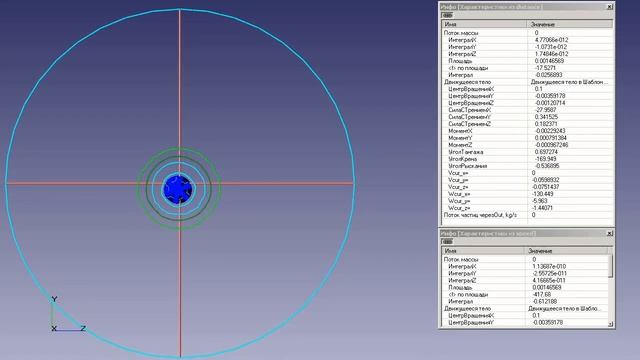Select the Движущееся тело row in upper panel
640x360 pixels.
point(527,82)
